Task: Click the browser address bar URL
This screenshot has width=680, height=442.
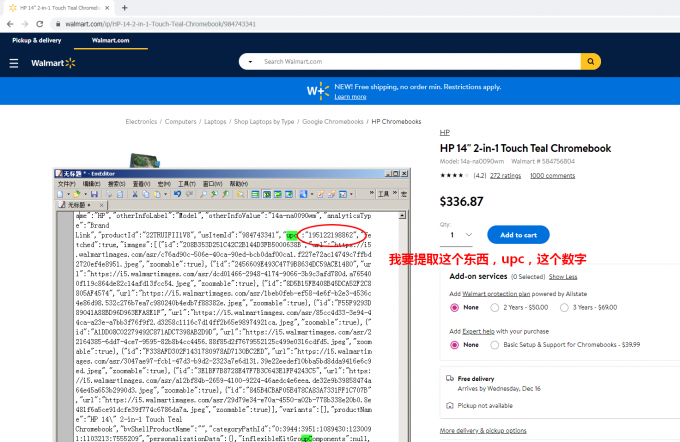Action: point(160,24)
